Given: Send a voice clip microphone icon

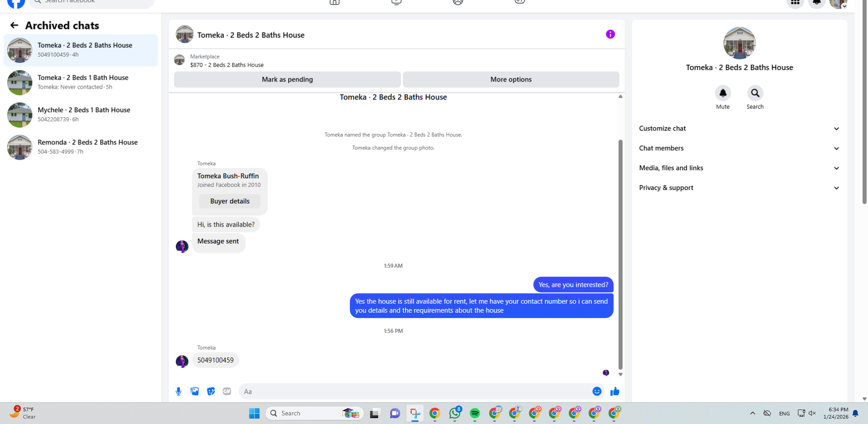Looking at the screenshot, I should tap(179, 391).
